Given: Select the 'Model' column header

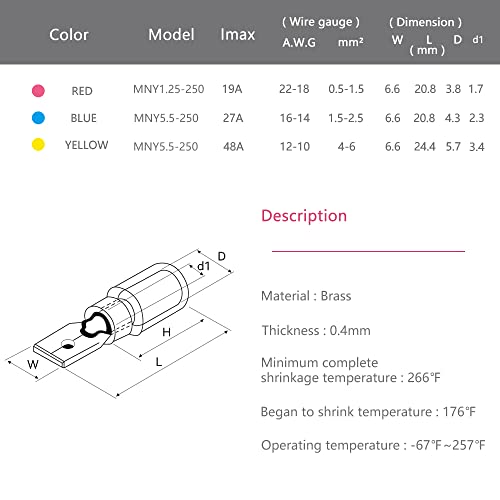Looking at the screenshot, I should coord(171,34).
